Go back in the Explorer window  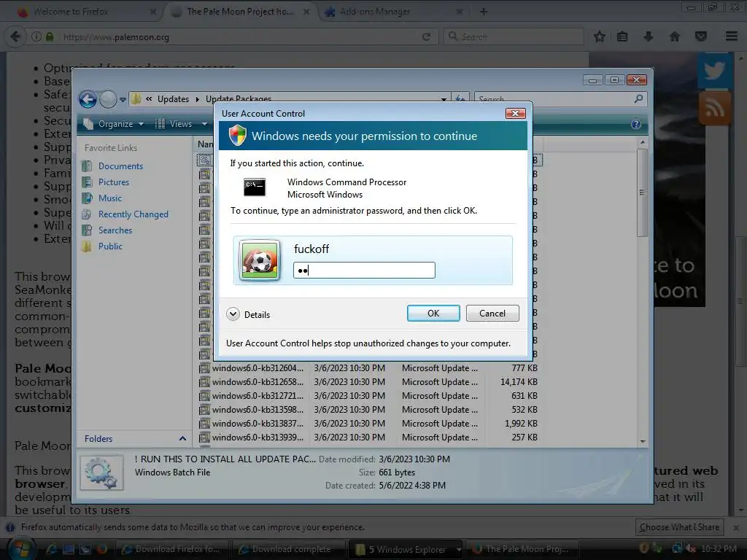pyautogui.click(x=88, y=99)
